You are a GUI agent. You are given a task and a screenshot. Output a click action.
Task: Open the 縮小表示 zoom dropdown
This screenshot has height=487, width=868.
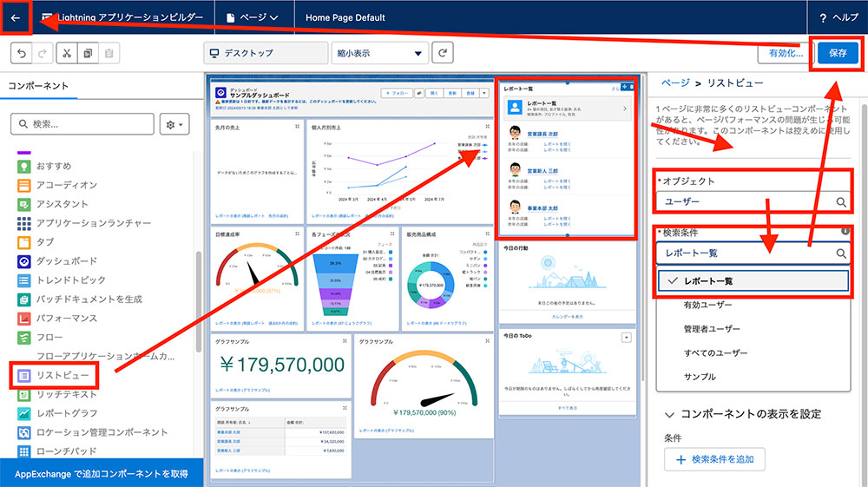coord(380,53)
